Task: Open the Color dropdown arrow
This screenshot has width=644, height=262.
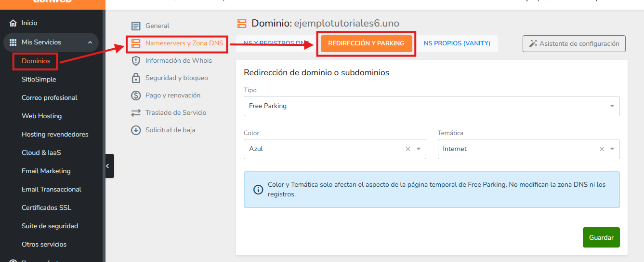Action: point(419,149)
